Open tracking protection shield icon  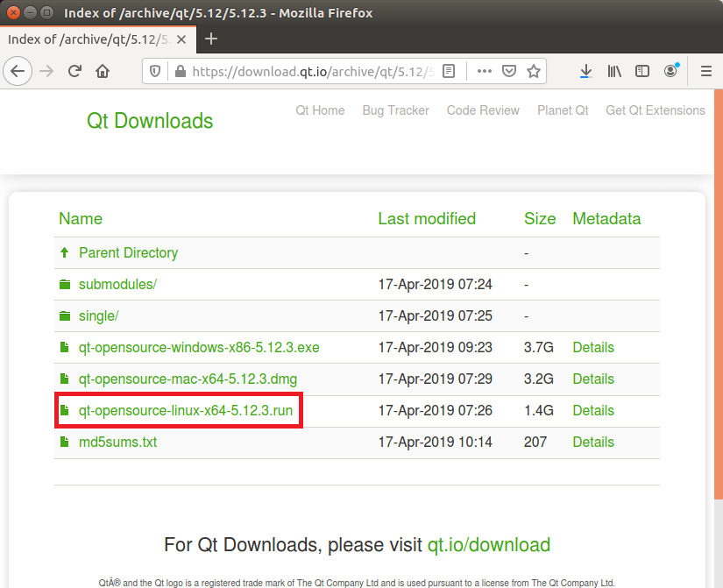click(155, 71)
